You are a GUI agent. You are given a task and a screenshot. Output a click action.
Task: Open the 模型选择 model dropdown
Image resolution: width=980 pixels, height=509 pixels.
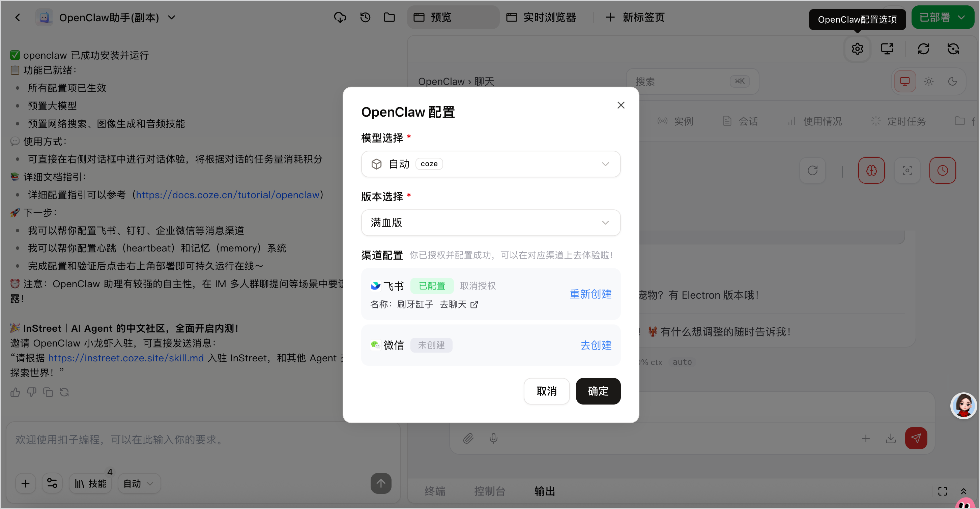tap(491, 164)
